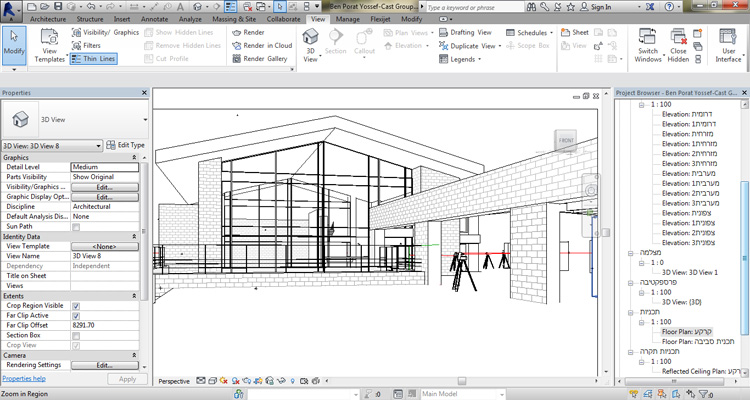Click the keyword search field
Viewport: 750px width, 400px height.
[474, 7]
